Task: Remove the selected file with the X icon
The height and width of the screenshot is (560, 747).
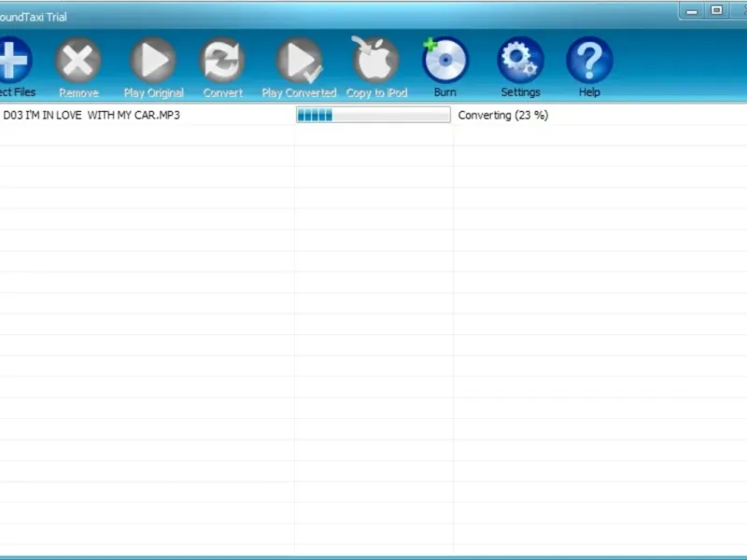Action: (78, 61)
